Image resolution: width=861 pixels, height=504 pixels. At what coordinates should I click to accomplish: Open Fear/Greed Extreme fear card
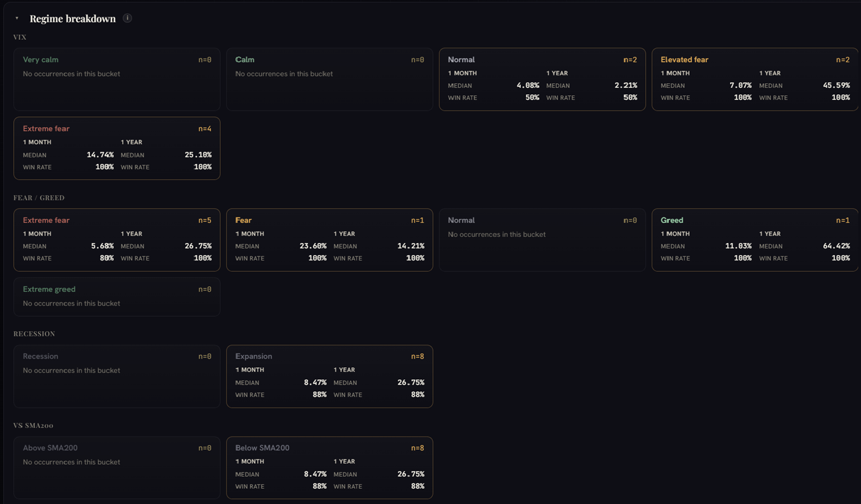pos(117,240)
